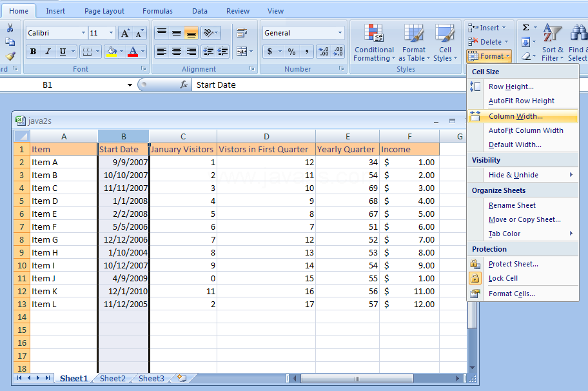Align text right in Alignment group
The image size is (588, 391).
point(191,51)
